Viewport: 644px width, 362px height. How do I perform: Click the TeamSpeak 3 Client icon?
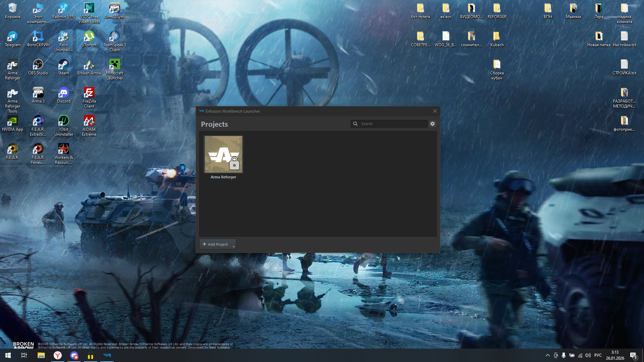(x=114, y=36)
